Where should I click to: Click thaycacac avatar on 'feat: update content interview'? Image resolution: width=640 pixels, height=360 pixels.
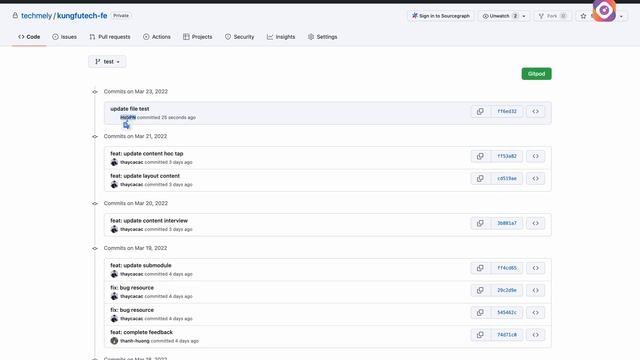click(114, 229)
